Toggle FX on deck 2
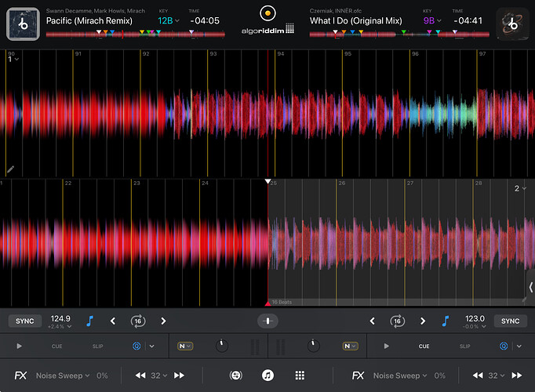Viewport: 535px width, 392px height. 358,376
